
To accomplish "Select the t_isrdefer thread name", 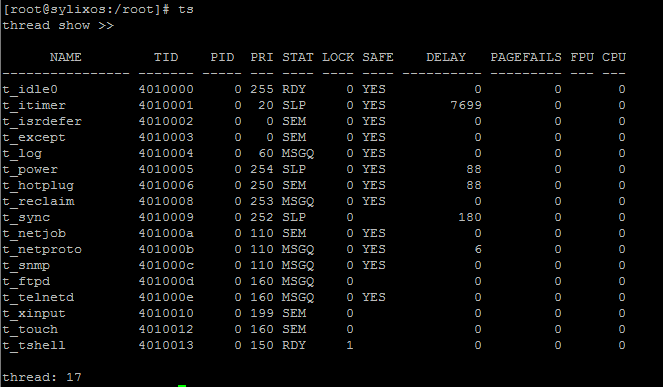I will pos(42,122).
